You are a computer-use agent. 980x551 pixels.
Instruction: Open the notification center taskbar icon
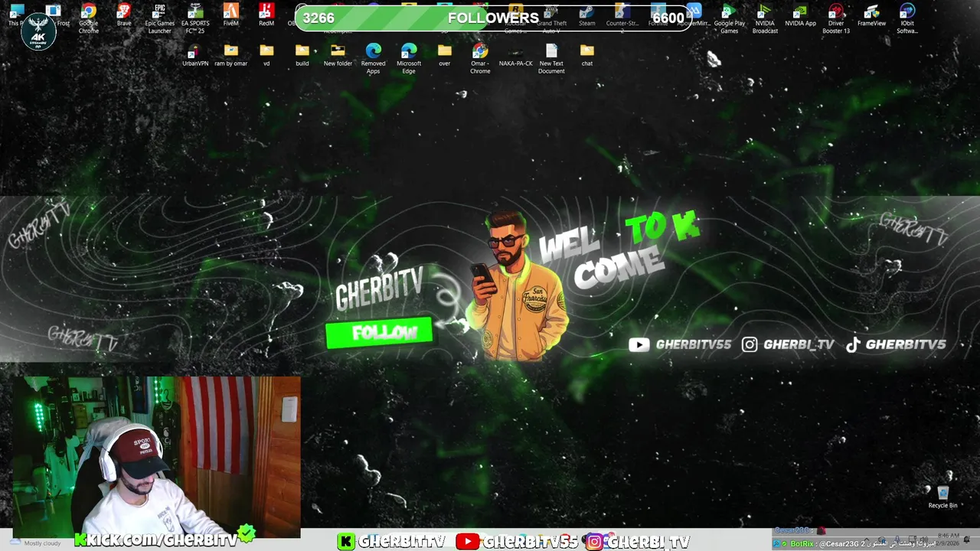(967, 540)
